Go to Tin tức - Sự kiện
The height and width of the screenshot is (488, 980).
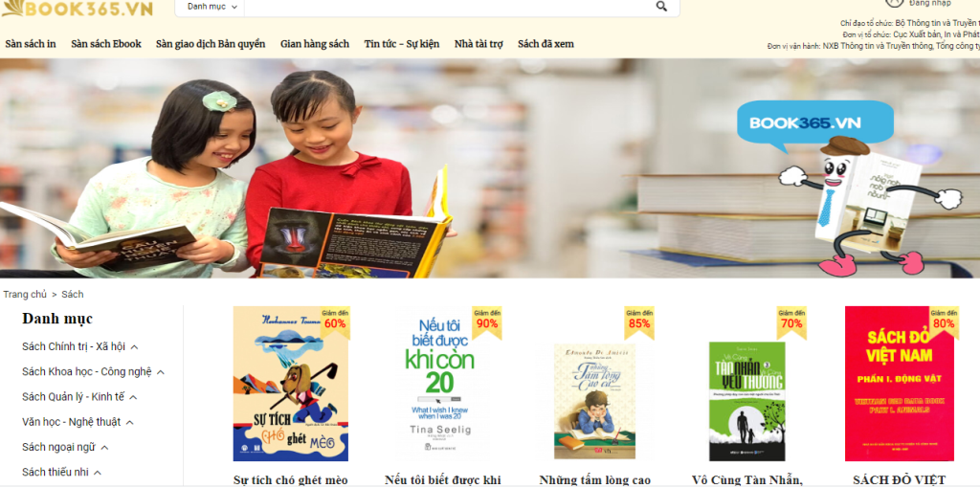click(x=402, y=44)
